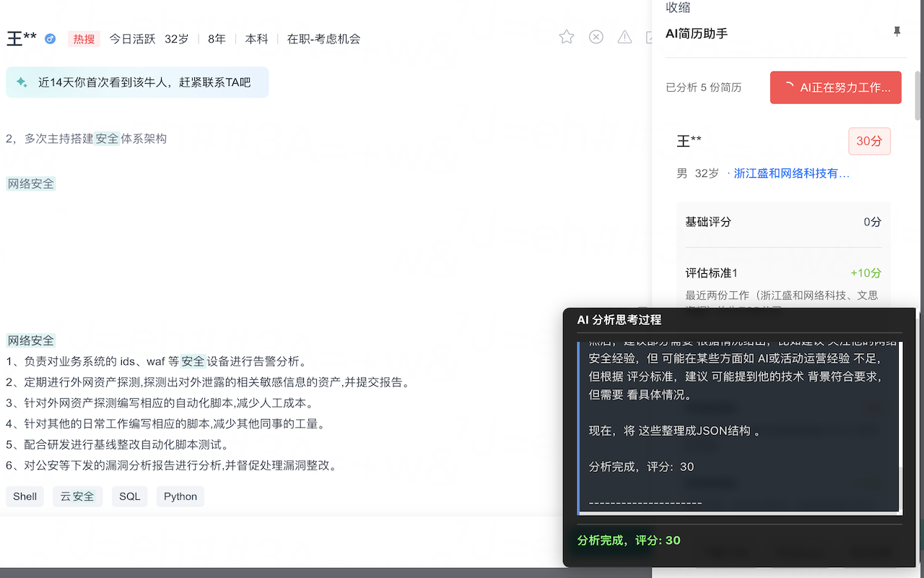This screenshot has width=924, height=578.
Task: Click the blue verified badge beside 王**
Action: [49, 39]
